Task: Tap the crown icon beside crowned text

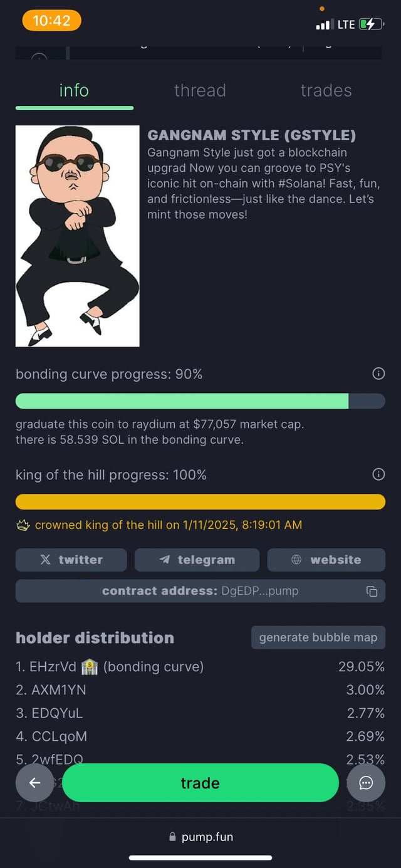Action: point(23,525)
